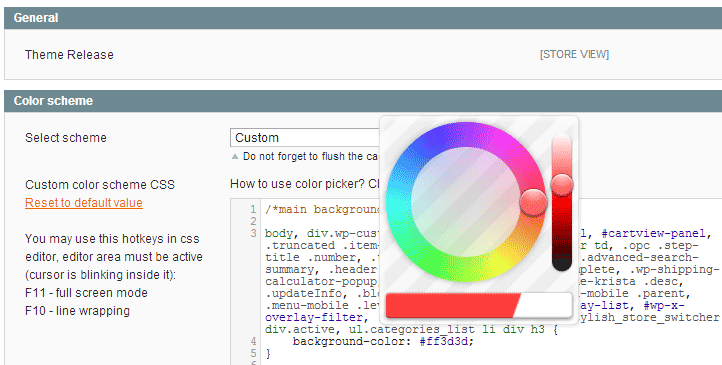
Task: Collapse the Color scheme section header
Action: tap(363, 101)
